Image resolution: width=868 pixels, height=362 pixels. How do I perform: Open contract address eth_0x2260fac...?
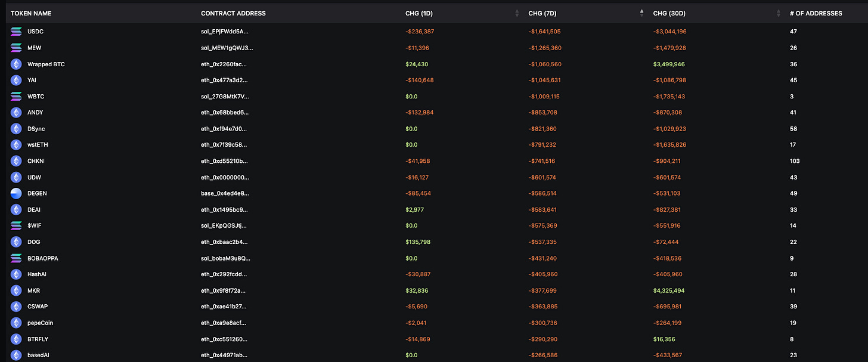[224, 64]
